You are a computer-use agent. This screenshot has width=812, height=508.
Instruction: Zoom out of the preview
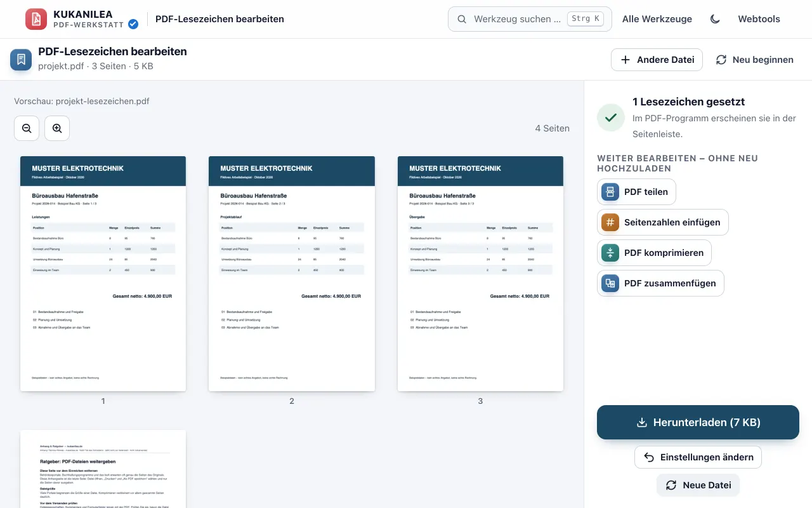27,128
